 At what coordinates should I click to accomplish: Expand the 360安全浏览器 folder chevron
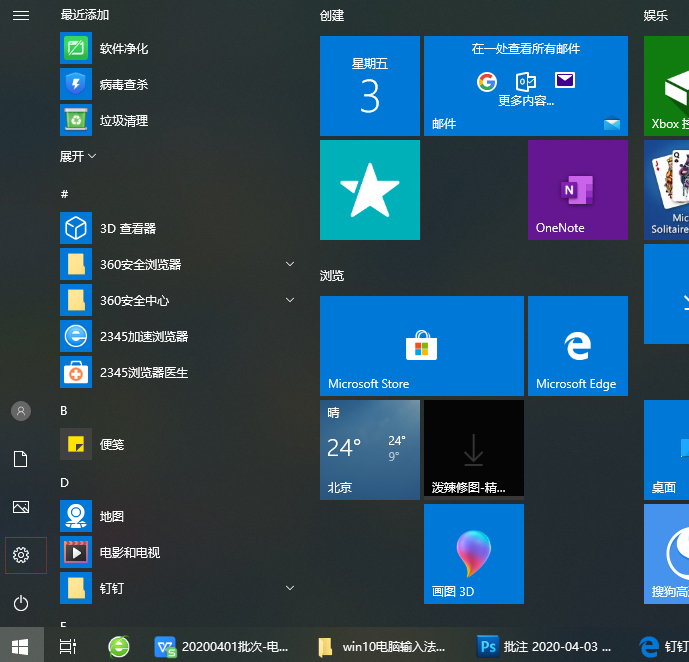tap(290, 264)
